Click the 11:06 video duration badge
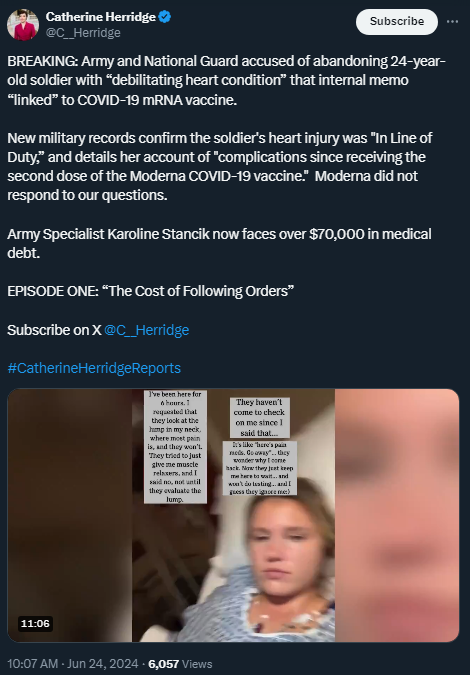470x675 pixels. pos(35,623)
